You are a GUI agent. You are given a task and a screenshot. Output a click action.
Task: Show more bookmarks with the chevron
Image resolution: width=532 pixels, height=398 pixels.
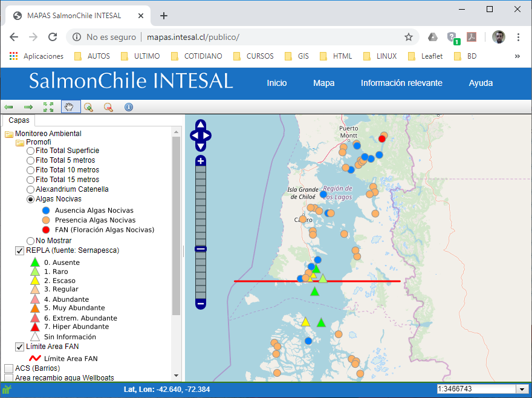pyautogui.click(x=517, y=56)
